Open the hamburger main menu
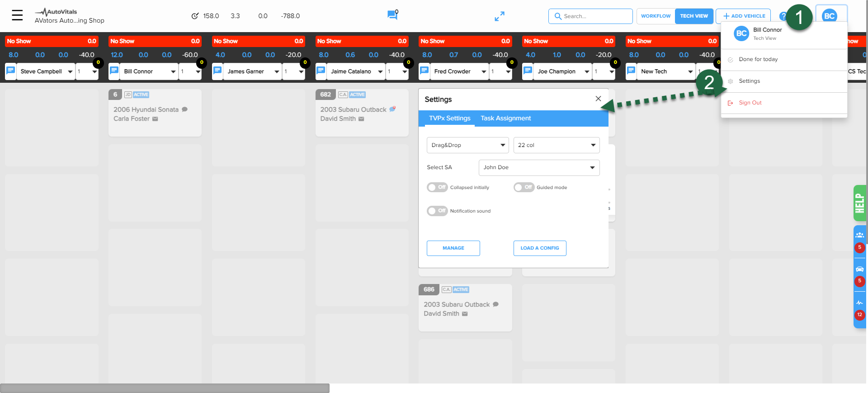Screen dimensions: 868x393 coord(17,15)
